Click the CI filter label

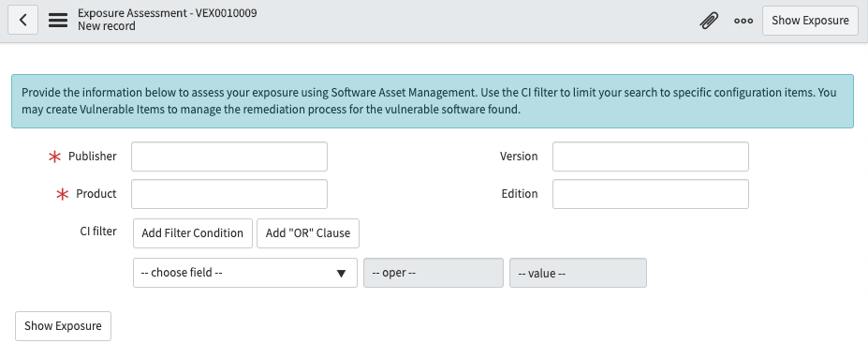(x=98, y=231)
